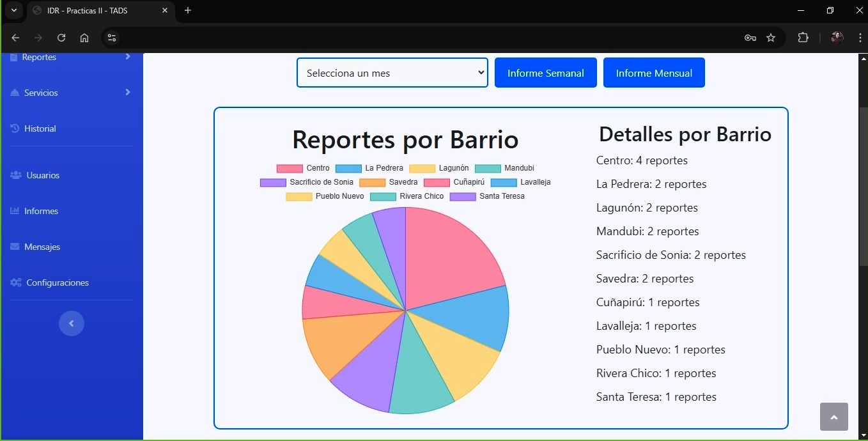This screenshot has height=441, width=868.
Task: Collapse sidebar with round arrow button
Action: (x=72, y=323)
